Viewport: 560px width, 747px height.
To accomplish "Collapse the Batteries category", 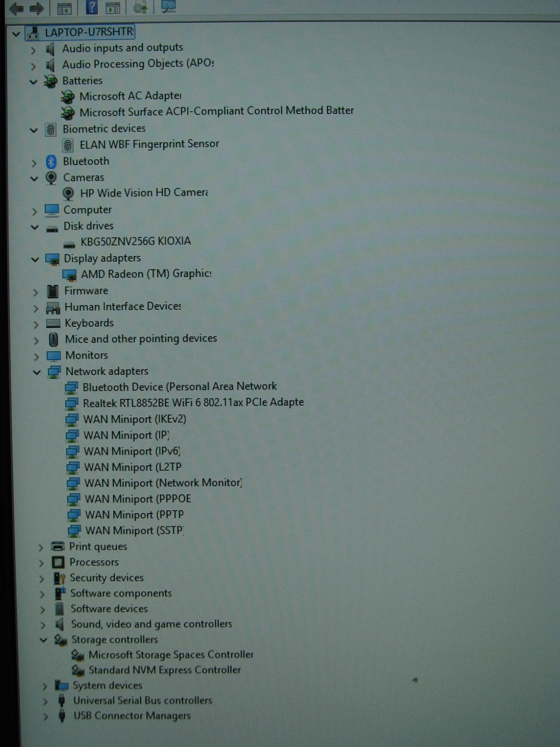I will (33, 82).
